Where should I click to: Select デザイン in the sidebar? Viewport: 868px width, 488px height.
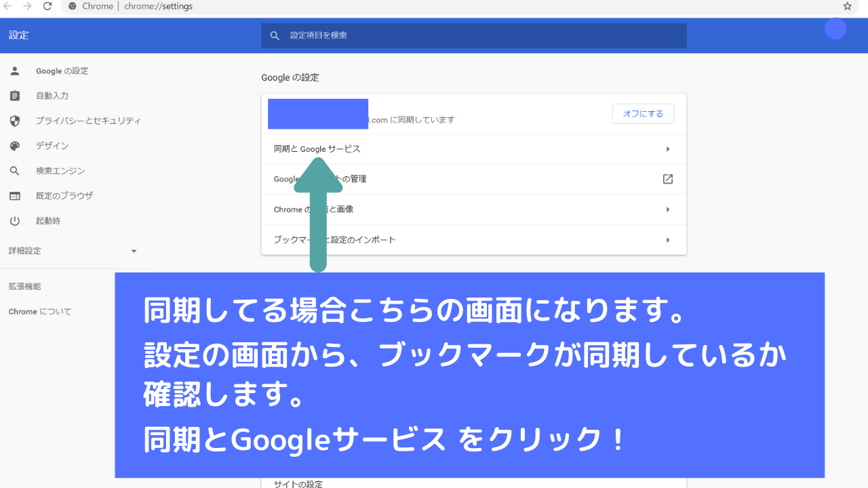(x=52, y=146)
